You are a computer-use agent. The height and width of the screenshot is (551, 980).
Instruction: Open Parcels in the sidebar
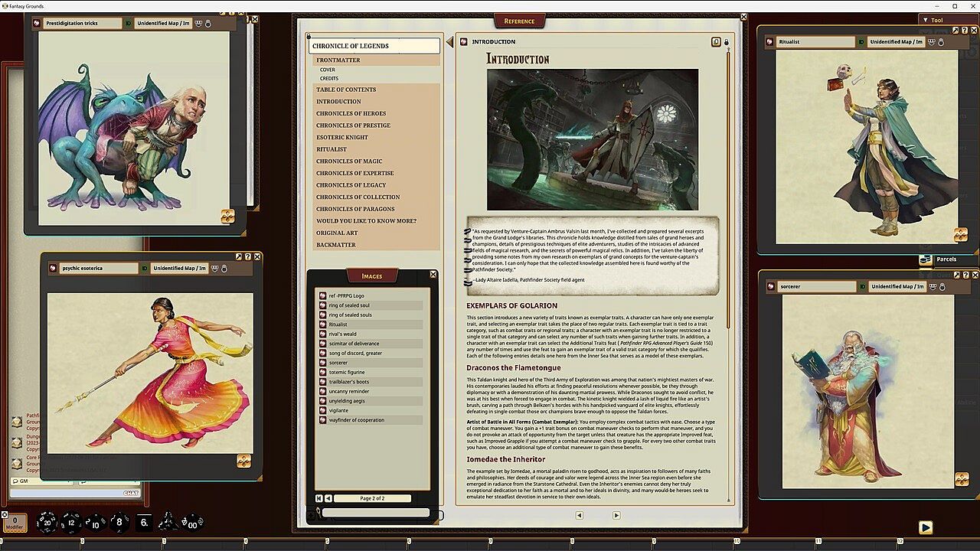(946, 259)
